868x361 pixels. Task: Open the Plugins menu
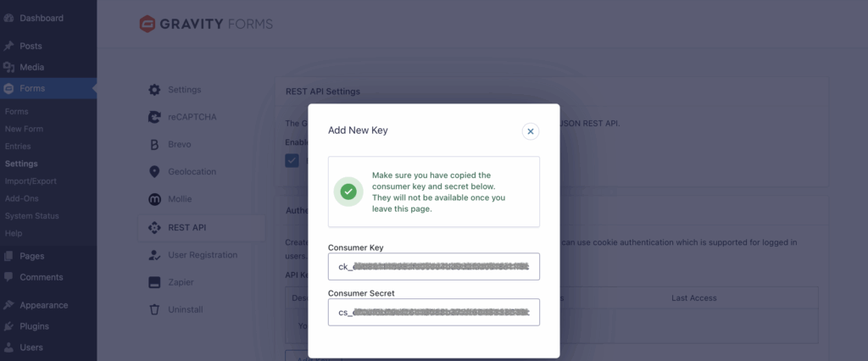(34, 326)
